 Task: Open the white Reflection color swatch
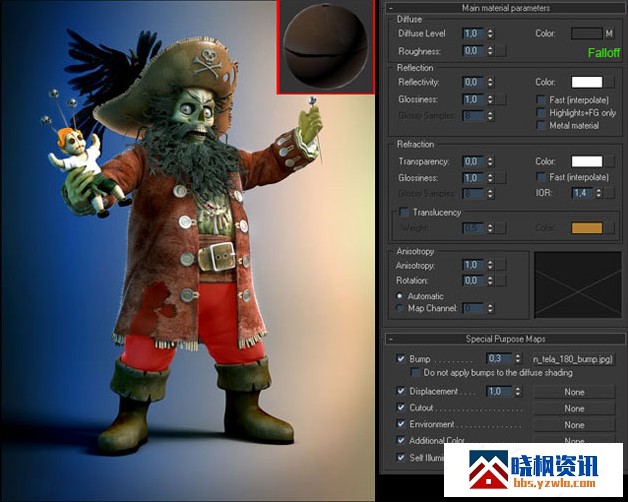587,82
